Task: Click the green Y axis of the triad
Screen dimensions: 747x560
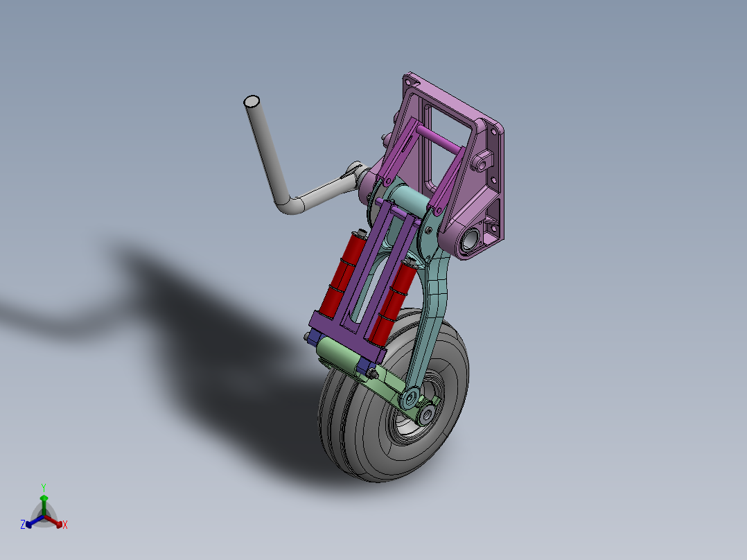Action: pyautogui.click(x=44, y=505)
